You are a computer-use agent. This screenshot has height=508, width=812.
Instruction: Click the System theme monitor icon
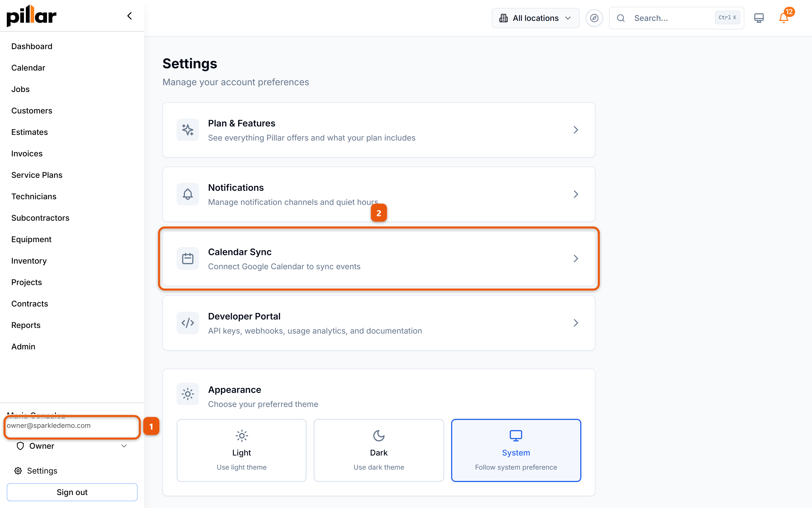click(x=516, y=436)
